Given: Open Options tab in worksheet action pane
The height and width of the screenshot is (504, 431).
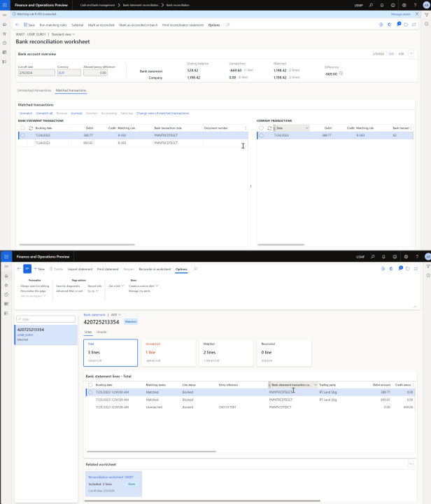Looking at the screenshot, I should 214,25.
